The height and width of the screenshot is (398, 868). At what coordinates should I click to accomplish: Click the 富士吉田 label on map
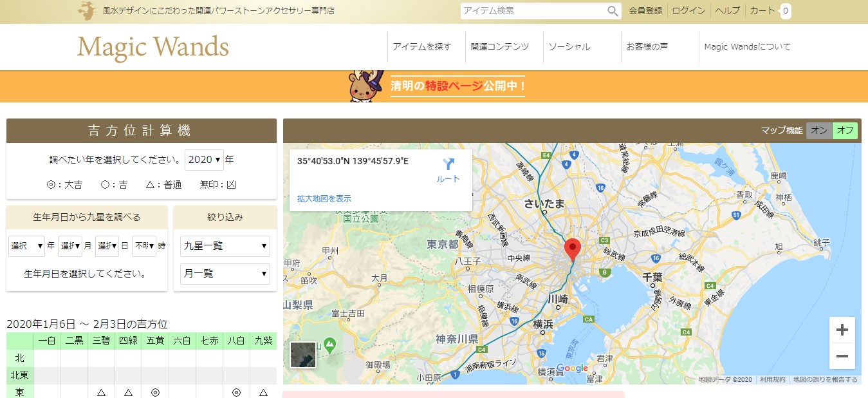(x=348, y=313)
